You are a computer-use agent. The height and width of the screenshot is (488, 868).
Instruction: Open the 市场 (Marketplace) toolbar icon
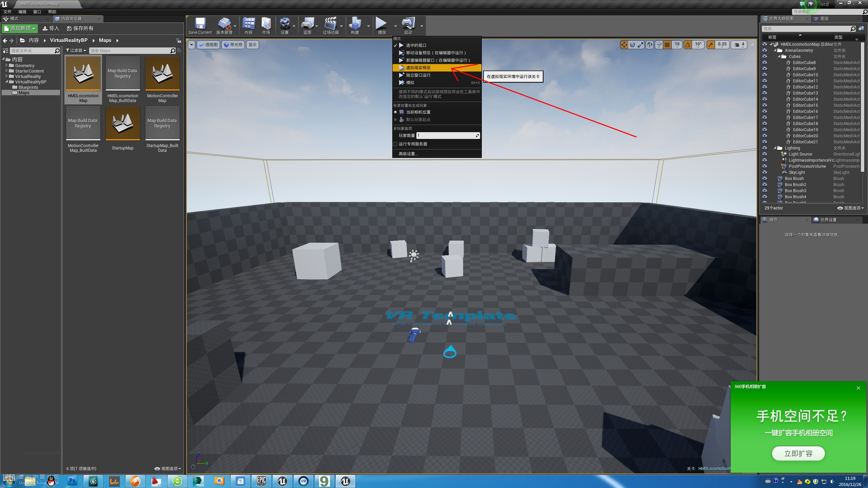[266, 24]
